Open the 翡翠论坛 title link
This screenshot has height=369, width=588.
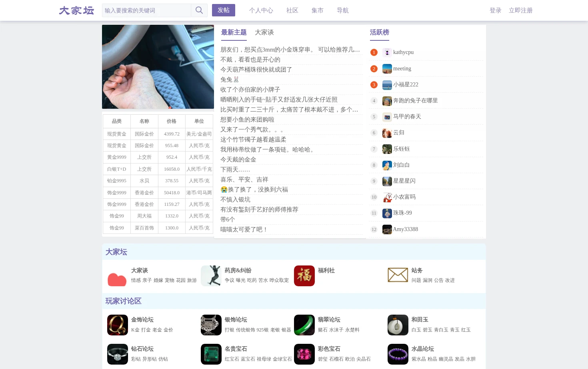point(329,320)
